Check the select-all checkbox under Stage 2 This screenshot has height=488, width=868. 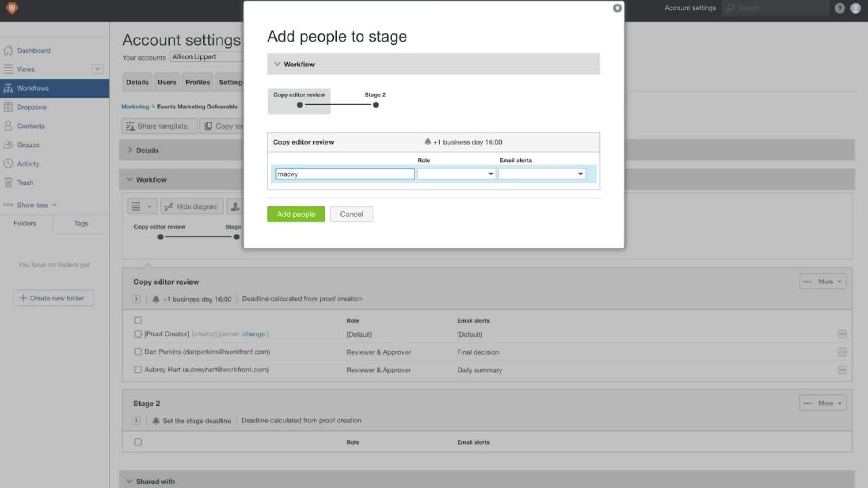(x=138, y=441)
